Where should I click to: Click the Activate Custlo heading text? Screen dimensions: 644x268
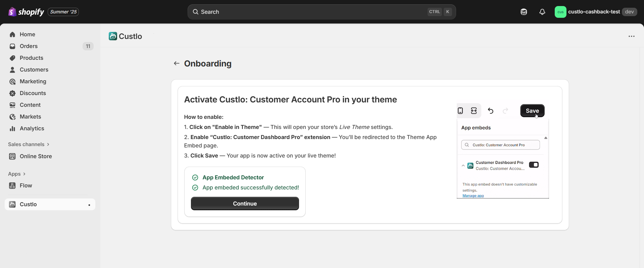click(291, 99)
